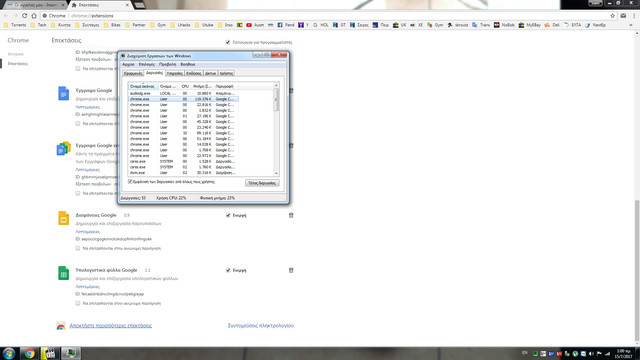Bookmark this page with the star icon

(x=613, y=16)
